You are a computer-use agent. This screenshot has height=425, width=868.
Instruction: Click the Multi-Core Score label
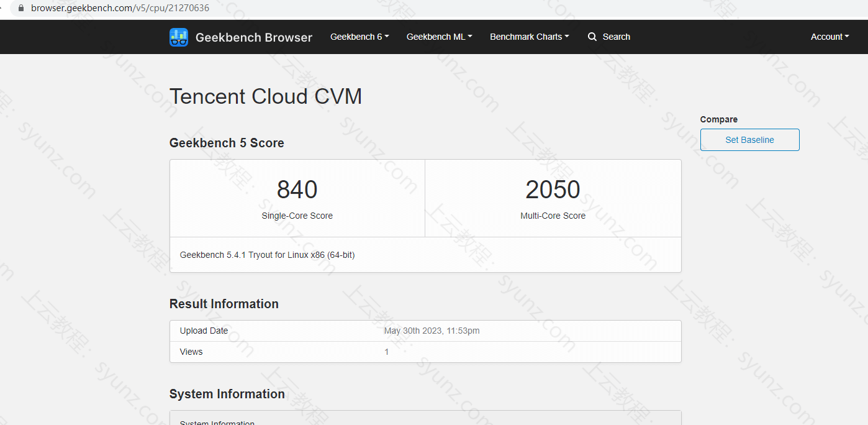click(x=553, y=216)
